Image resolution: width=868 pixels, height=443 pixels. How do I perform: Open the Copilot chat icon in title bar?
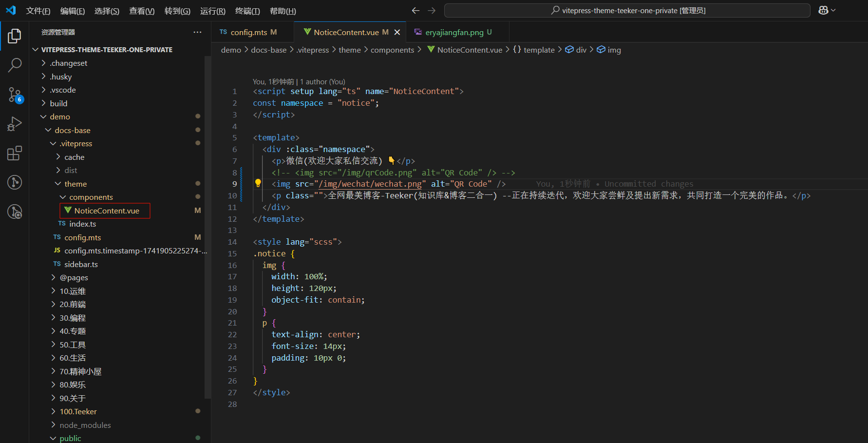click(x=823, y=10)
